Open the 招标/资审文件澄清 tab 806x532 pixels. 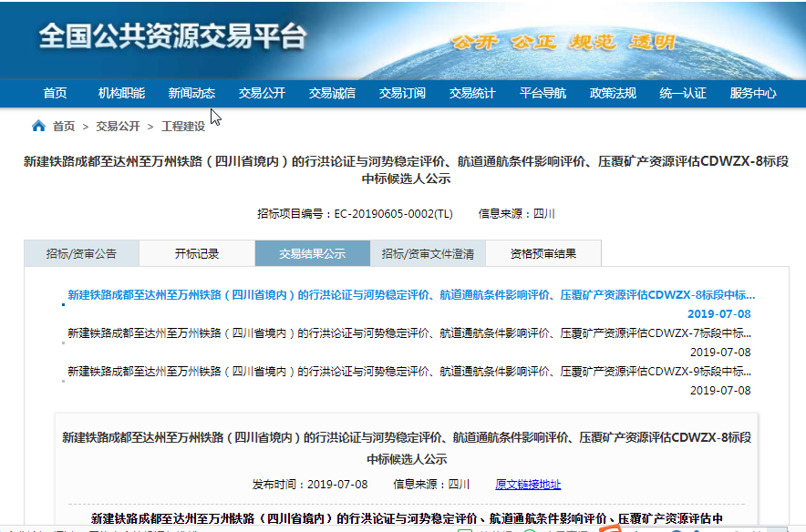(428, 254)
